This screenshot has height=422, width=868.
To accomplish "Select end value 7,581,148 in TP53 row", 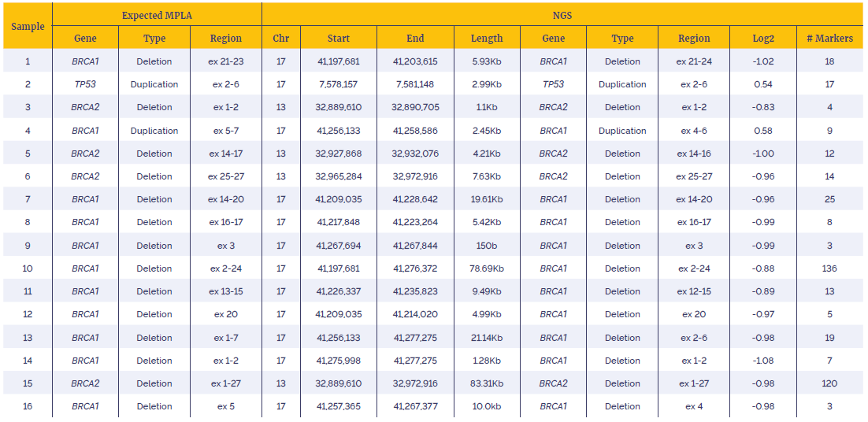I will click(415, 84).
